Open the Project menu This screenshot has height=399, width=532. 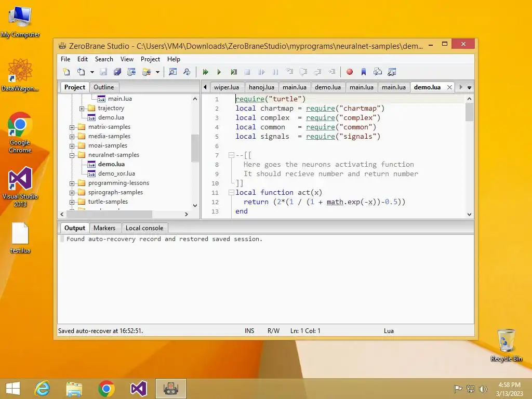click(x=150, y=59)
